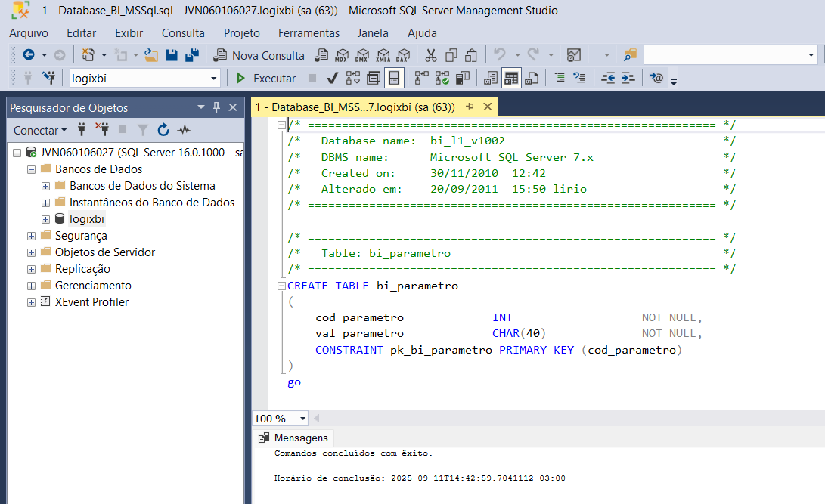Click Uncomment selected lines icon
This screenshot has height=504, width=825.
579,78
